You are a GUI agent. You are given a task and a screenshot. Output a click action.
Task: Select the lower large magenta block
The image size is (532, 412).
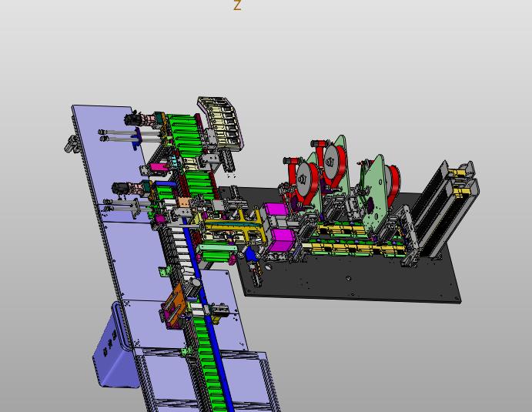[281, 239]
